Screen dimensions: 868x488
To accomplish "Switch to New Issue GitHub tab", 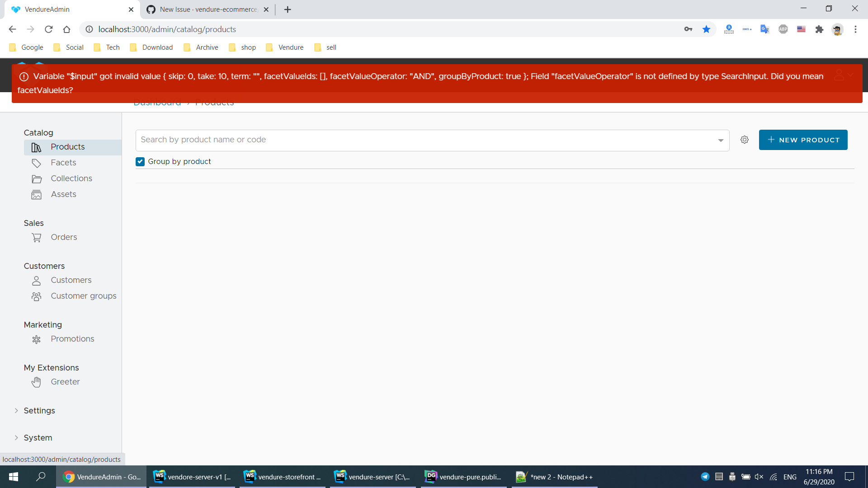I will 208,9.
